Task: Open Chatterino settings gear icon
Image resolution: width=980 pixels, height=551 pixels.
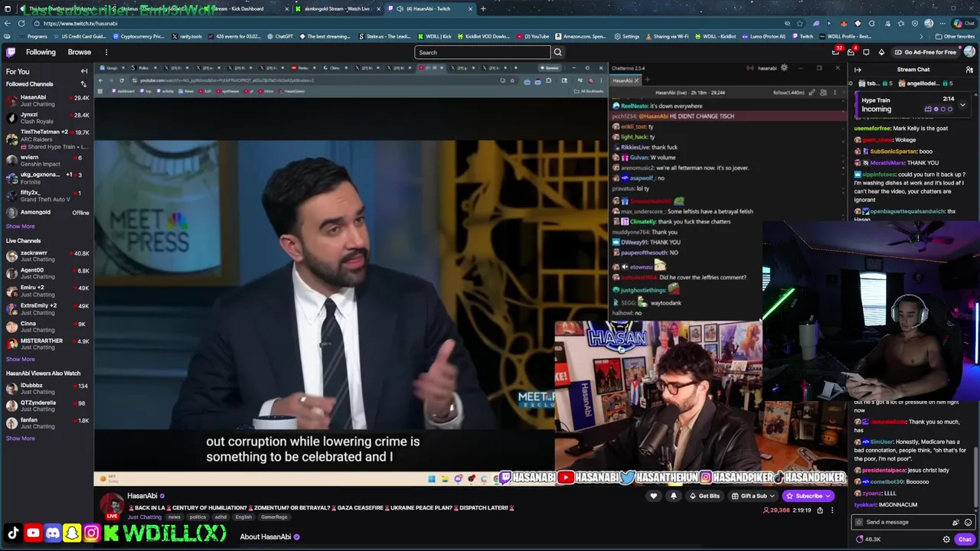Action: [783, 68]
